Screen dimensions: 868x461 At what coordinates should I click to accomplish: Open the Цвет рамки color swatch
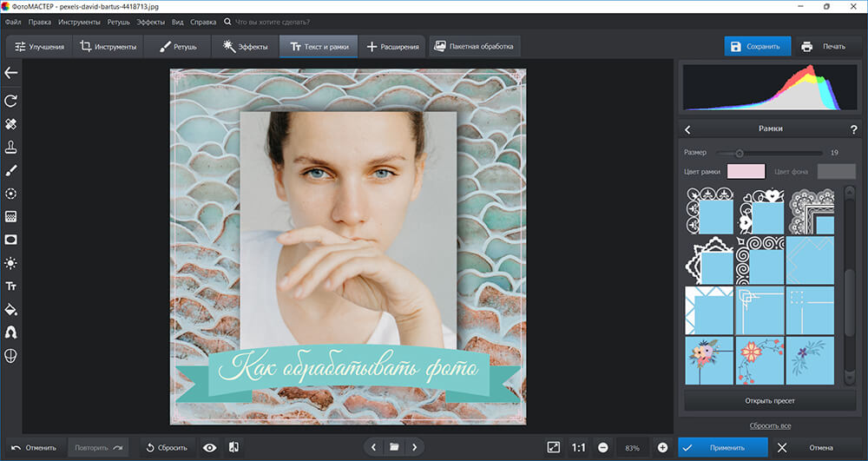(x=746, y=171)
